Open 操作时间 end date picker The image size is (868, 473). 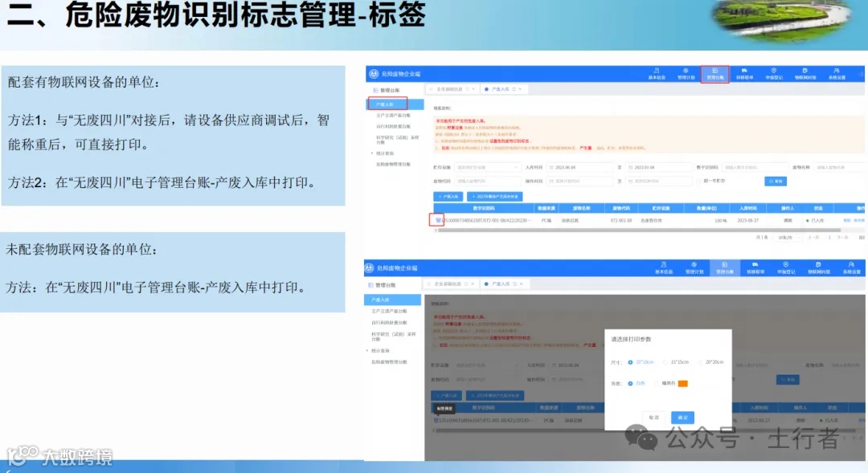coord(659,181)
